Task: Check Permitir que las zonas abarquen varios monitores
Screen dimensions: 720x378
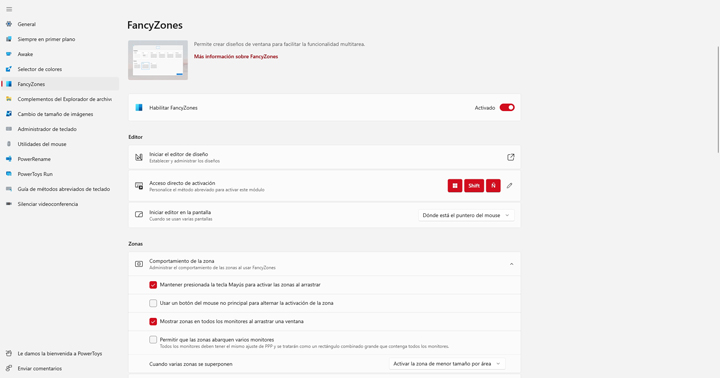Action: coord(153,340)
